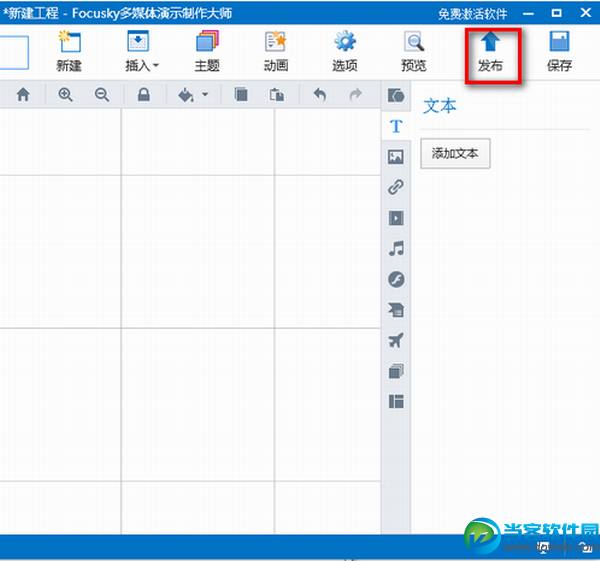Maximize the Focusky window
The image size is (600, 561).
(556, 13)
